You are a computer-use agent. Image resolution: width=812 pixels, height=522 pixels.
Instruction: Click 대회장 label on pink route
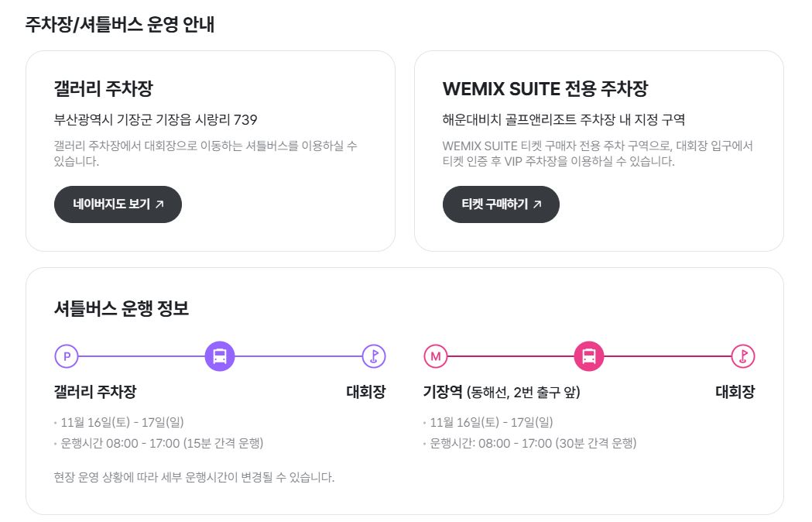point(735,392)
